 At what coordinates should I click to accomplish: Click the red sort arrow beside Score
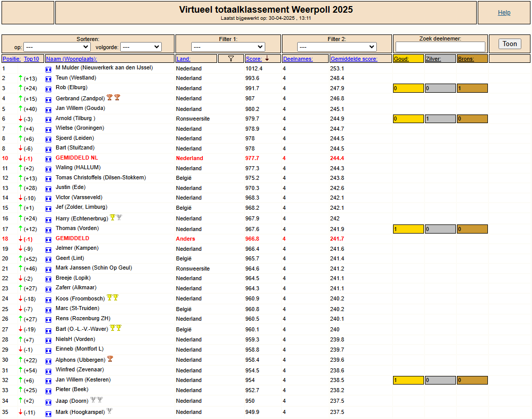coord(267,59)
